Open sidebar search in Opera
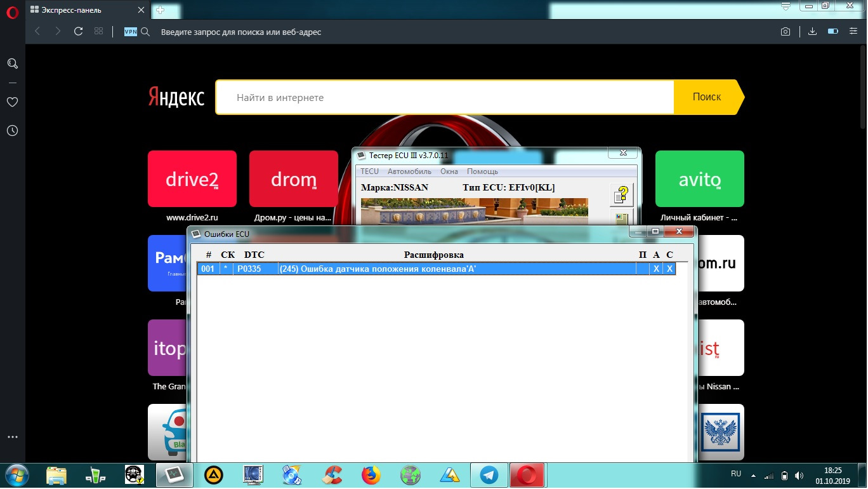The width and height of the screenshot is (868, 489). click(12, 64)
